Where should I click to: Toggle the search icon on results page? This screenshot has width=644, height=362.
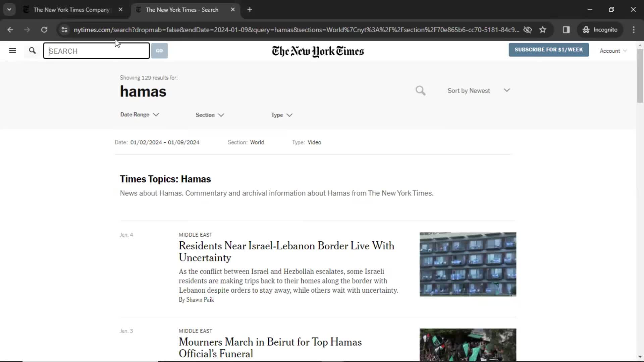(420, 90)
